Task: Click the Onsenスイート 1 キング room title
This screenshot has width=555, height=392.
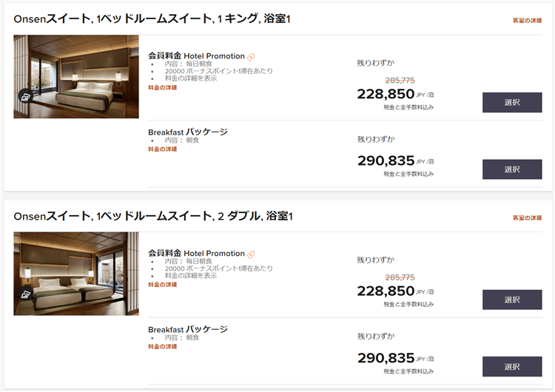Action: click(152, 19)
